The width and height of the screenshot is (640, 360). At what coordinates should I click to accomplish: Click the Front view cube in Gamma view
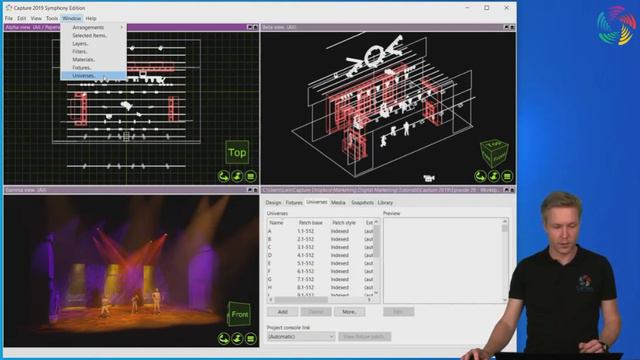pyautogui.click(x=239, y=314)
